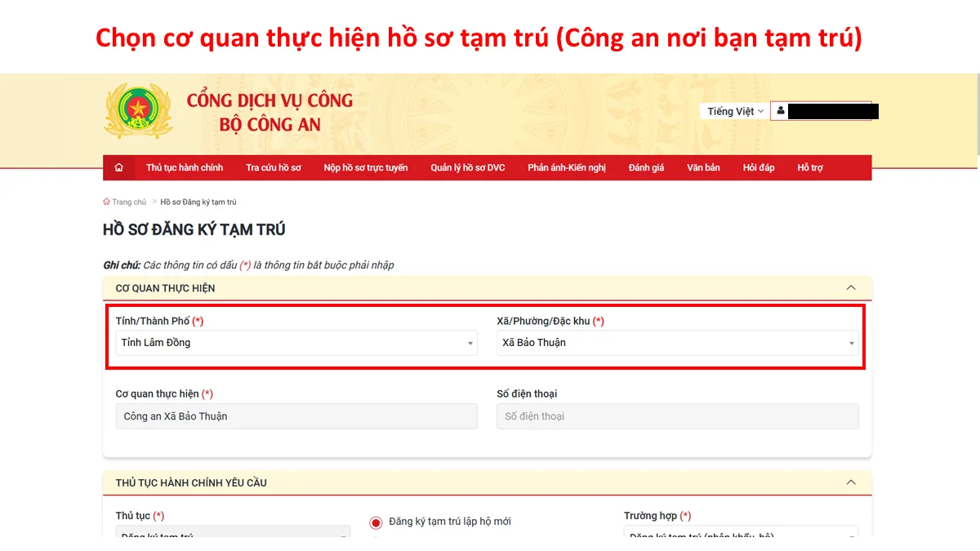Open the Đánh giá menu
This screenshot has height=551, width=980.
pos(646,167)
